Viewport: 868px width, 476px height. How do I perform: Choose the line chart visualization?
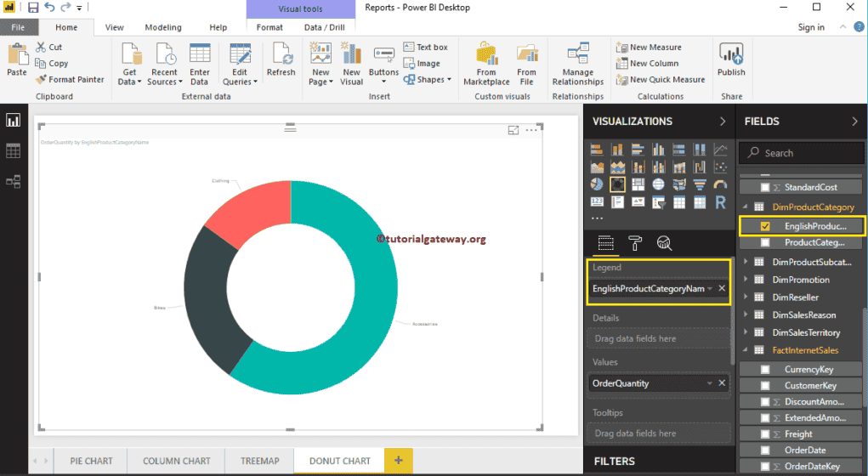point(720,150)
